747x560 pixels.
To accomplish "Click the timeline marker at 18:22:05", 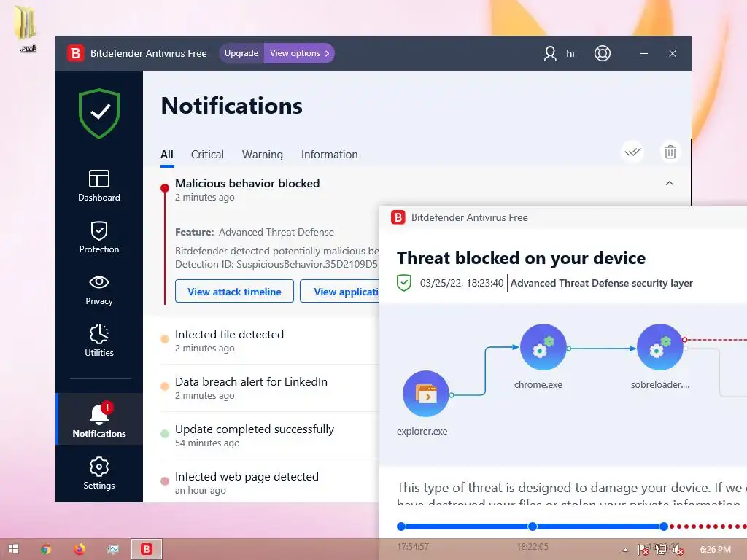I will (532, 526).
